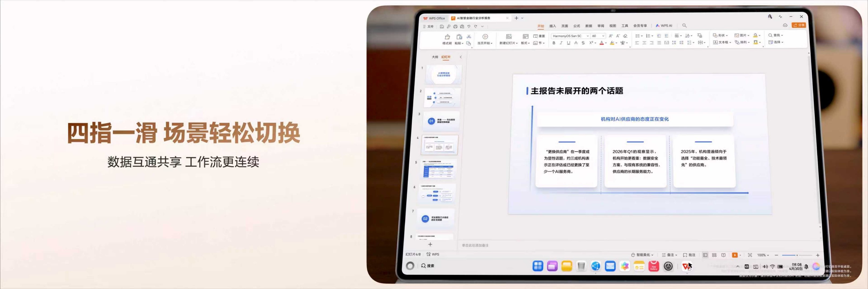Toggle Normal view icon in status bar
This screenshot has height=289, width=868.
coord(705,255)
